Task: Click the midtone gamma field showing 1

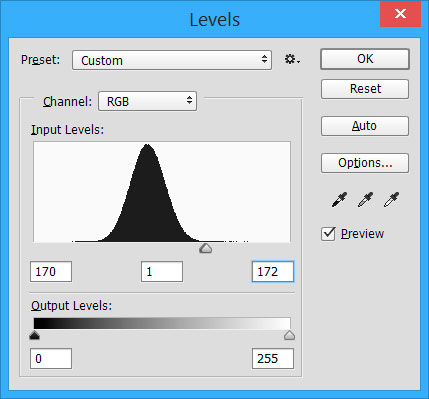Action: click(162, 272)
